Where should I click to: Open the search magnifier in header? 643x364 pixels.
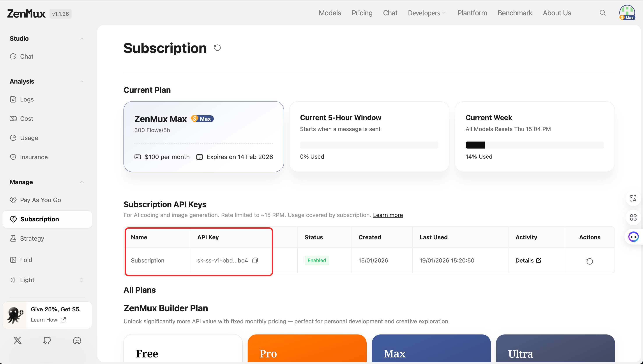point(602,13)
